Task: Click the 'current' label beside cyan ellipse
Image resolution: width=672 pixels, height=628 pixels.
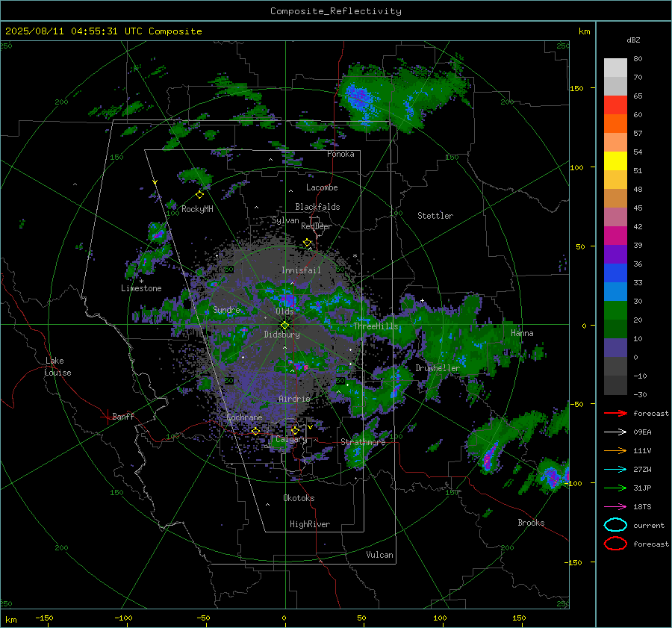Action: pos(649,525)
